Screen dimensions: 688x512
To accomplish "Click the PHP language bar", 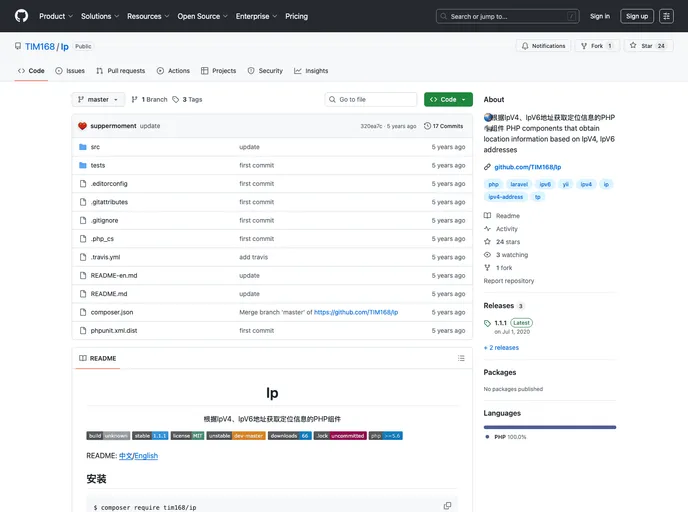I will pyautogui.click(x=550, y=427).
